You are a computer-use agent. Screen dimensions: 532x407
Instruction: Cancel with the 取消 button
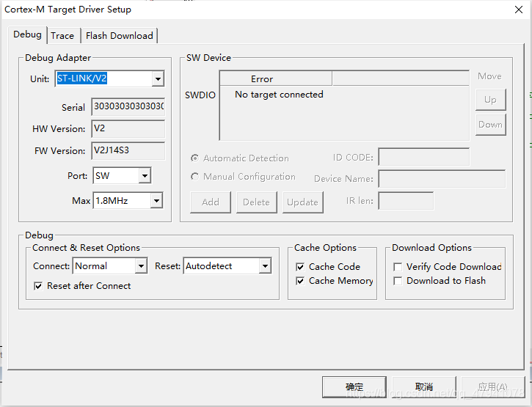[424, 386]
